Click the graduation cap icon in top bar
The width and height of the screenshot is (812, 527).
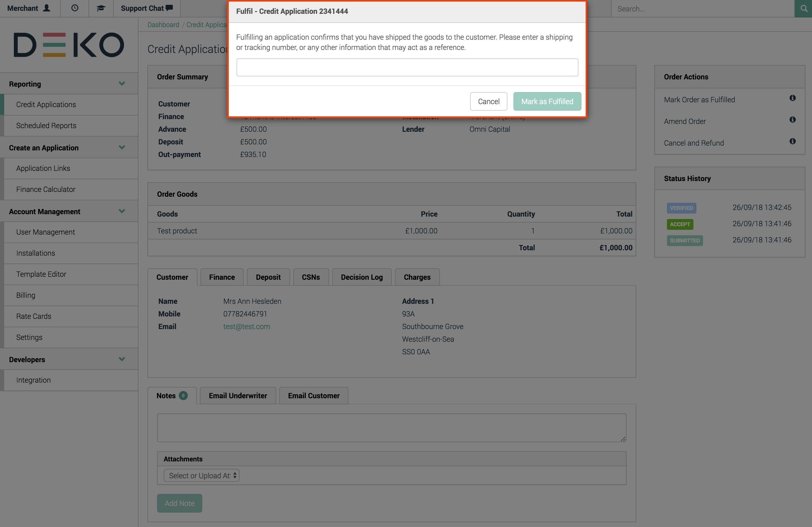101,8
